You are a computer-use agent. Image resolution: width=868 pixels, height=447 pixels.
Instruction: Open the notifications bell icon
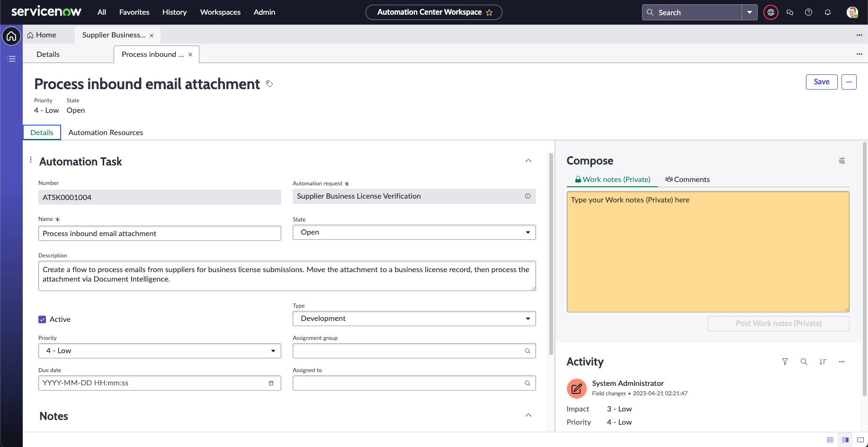828,12
